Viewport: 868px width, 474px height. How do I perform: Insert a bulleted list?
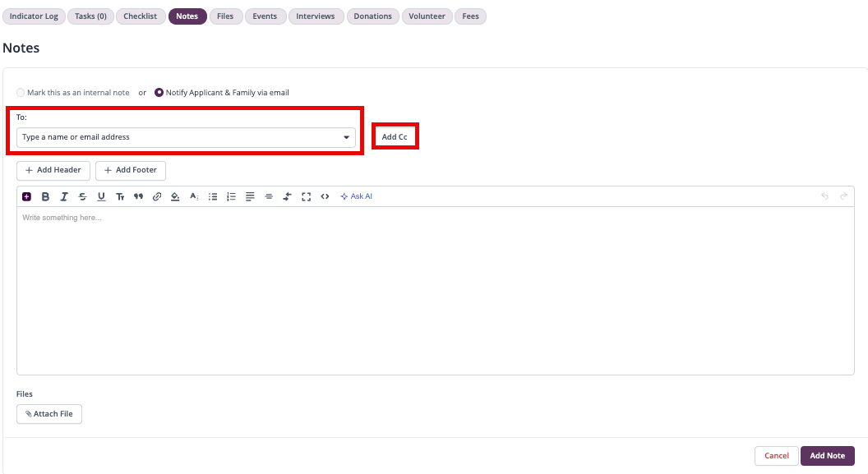(213, 196)
